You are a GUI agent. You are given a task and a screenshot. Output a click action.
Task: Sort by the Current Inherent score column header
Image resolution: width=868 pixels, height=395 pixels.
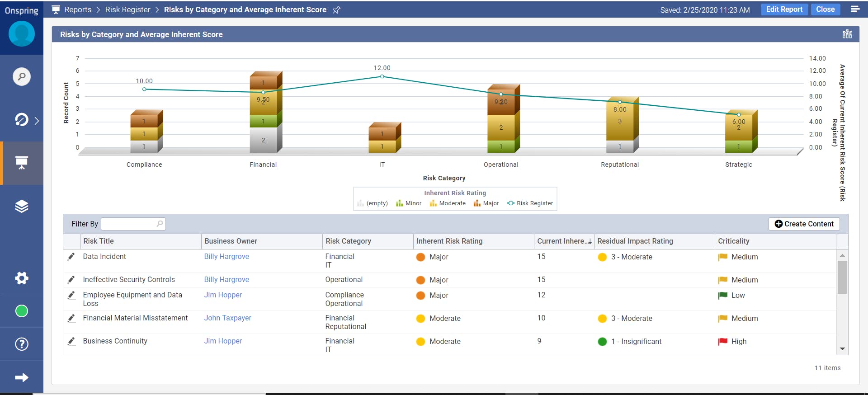564,241
